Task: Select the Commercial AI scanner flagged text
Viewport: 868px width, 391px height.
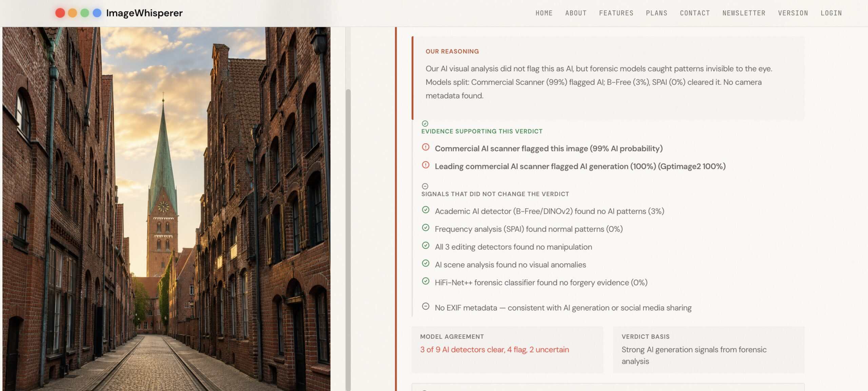Action: point(549,149)
